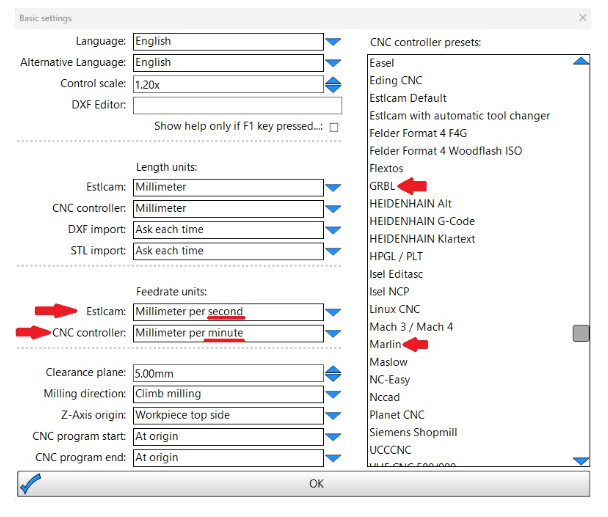Choose Linux CNC preset

point(394,309)
